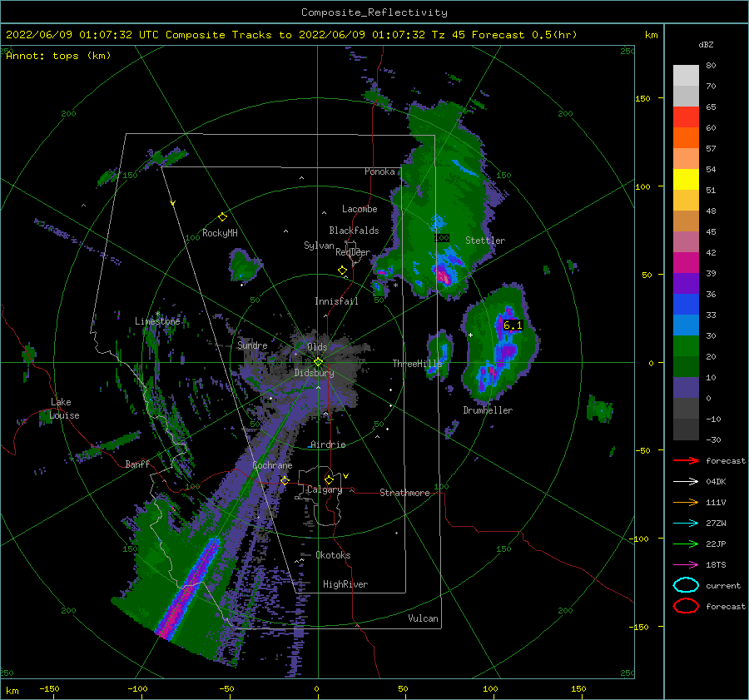Click the Didsbury town label

(x=314, y=373)
